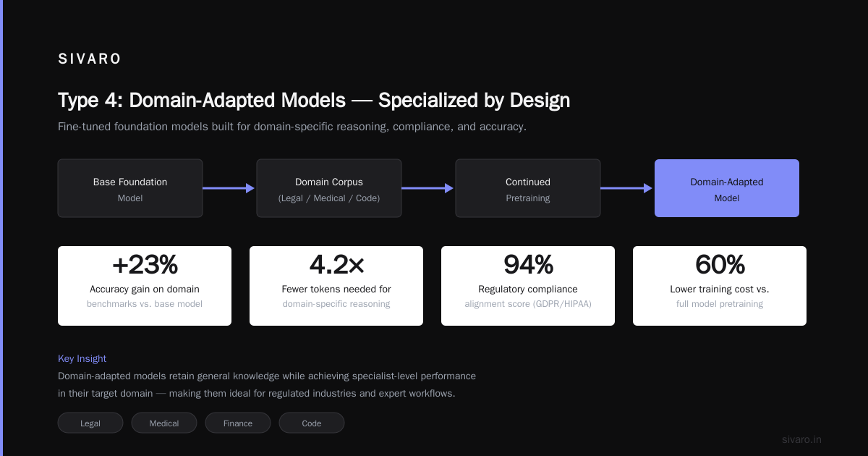Select the Medical tag pill
The height and width of the screenshot is (456, 868).
[164, 423]
